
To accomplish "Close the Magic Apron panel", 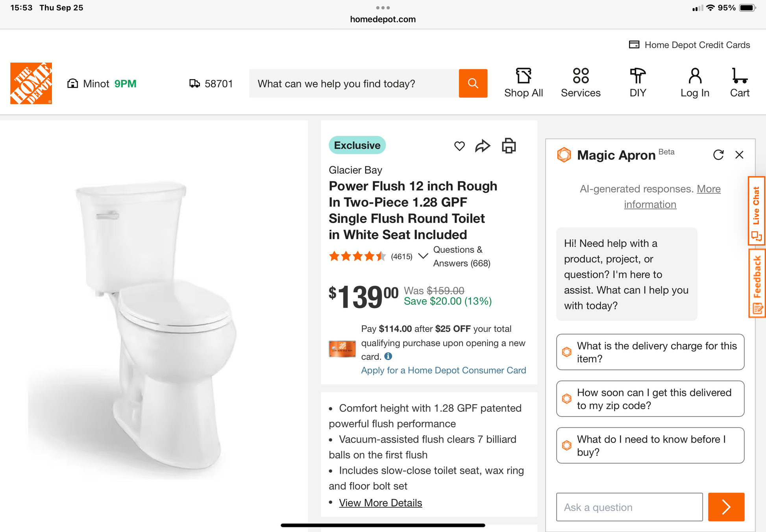I will (739, 155).
